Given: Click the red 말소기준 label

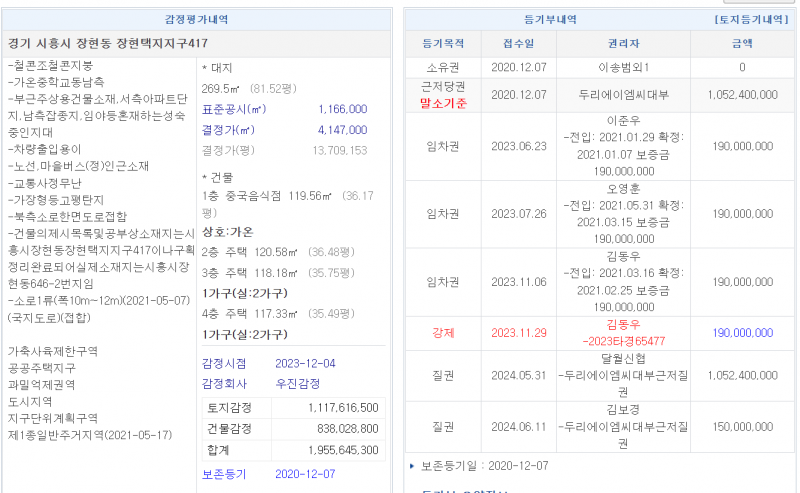Looking at the screenshot, I should (443, 102).
